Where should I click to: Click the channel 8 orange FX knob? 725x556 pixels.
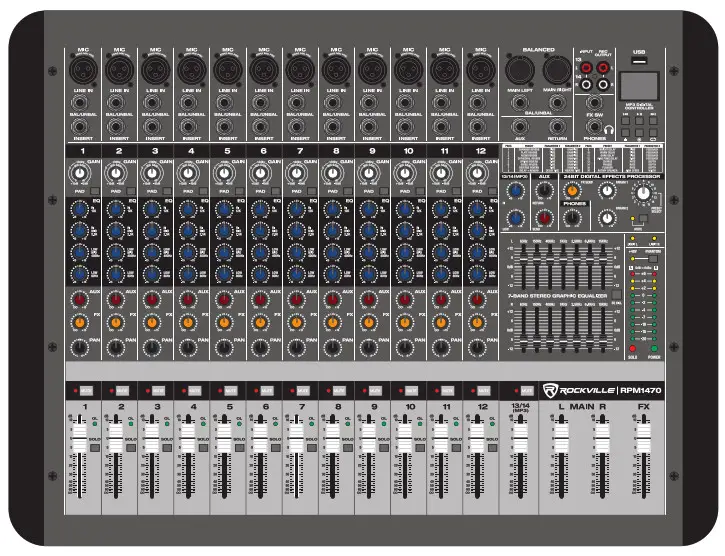coord(333,322)
